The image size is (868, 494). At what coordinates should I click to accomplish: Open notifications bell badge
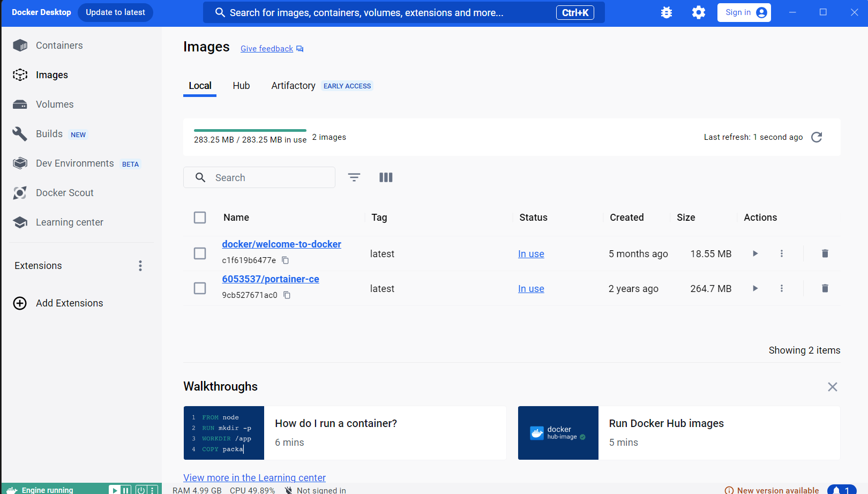[842, 490]
